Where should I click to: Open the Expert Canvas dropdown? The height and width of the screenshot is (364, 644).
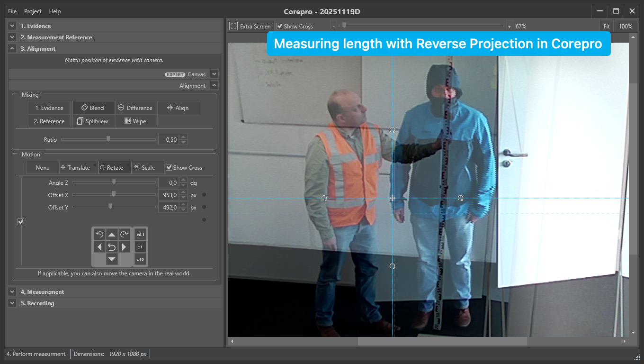[214, 74]
